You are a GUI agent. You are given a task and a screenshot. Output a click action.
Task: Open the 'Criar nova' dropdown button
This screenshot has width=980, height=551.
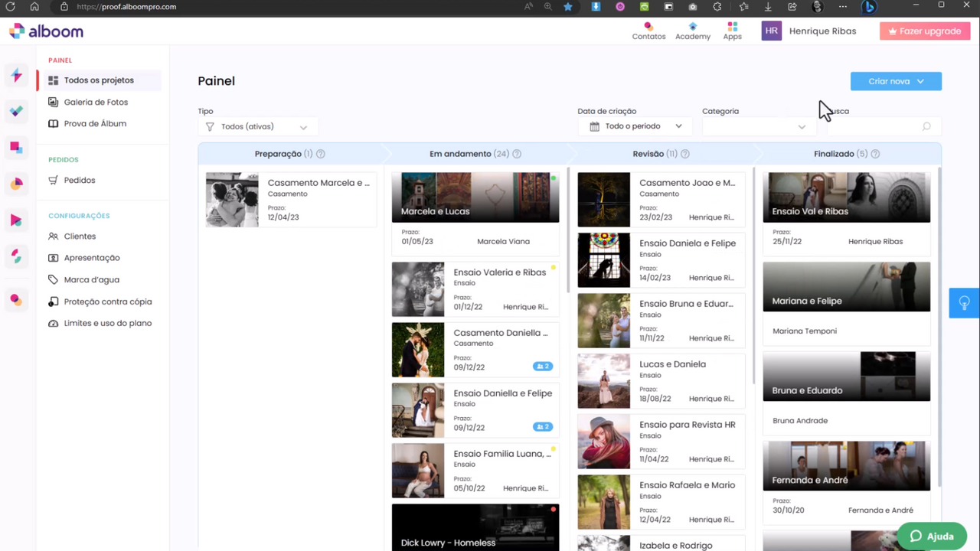pyautogui.click(x=896, y=81)
